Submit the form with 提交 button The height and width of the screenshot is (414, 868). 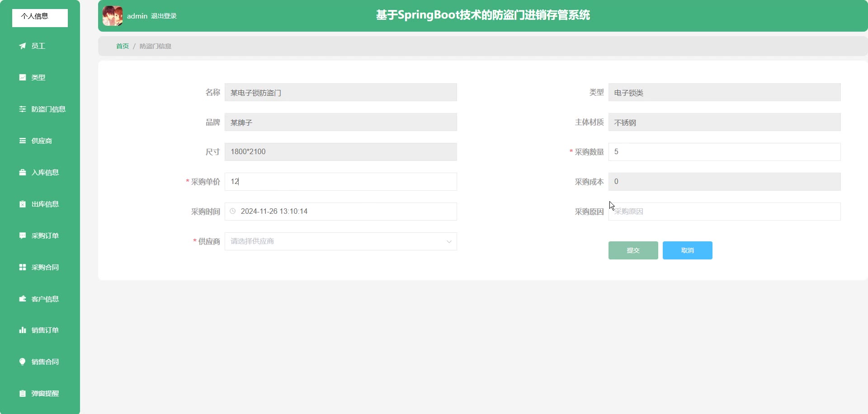coord(633,250)
